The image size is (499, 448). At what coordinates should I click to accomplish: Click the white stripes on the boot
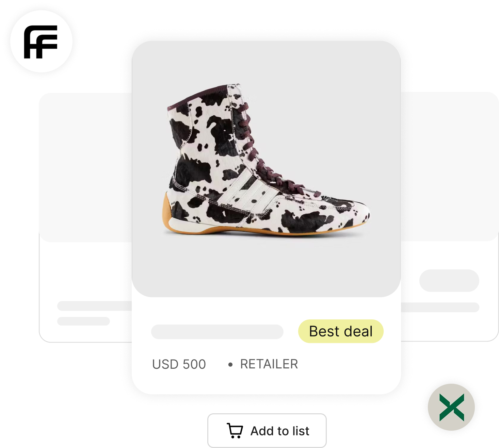click(x=248, y=190)
